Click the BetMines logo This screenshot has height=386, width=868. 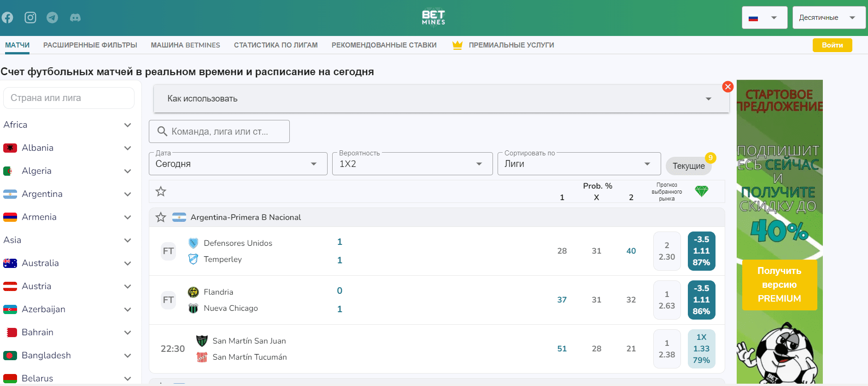pyautogui.click(x=434, y=18)
